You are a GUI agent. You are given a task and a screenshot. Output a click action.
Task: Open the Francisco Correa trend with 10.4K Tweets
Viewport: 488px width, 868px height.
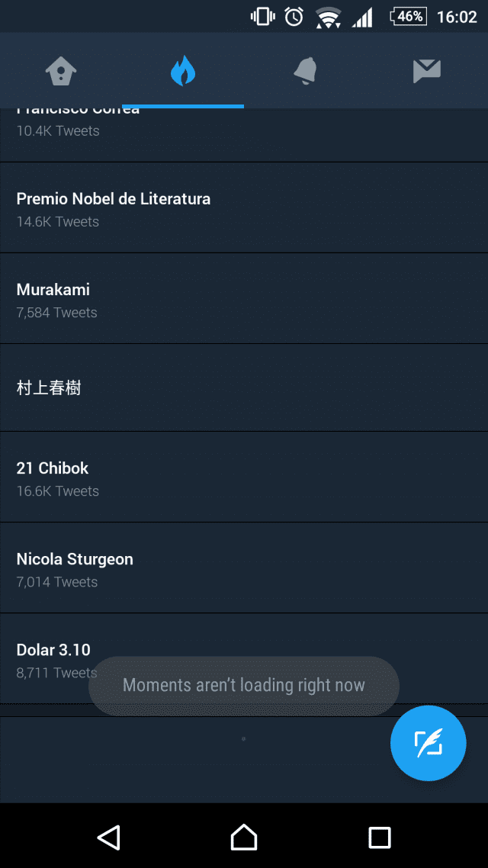click(244, 135)
